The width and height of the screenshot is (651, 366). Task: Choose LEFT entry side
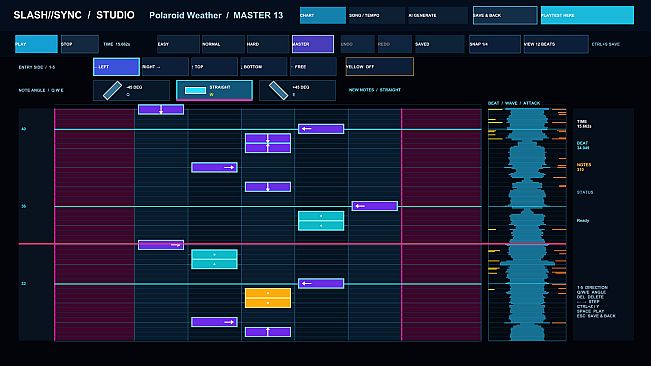click(x=116, y=67)
